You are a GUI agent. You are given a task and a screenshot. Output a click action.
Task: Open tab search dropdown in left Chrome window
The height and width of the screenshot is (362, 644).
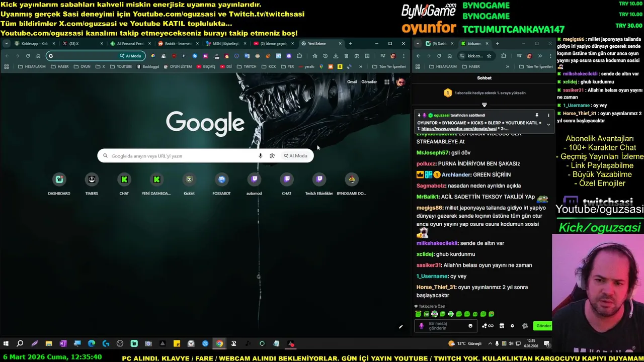pos(6,44)
